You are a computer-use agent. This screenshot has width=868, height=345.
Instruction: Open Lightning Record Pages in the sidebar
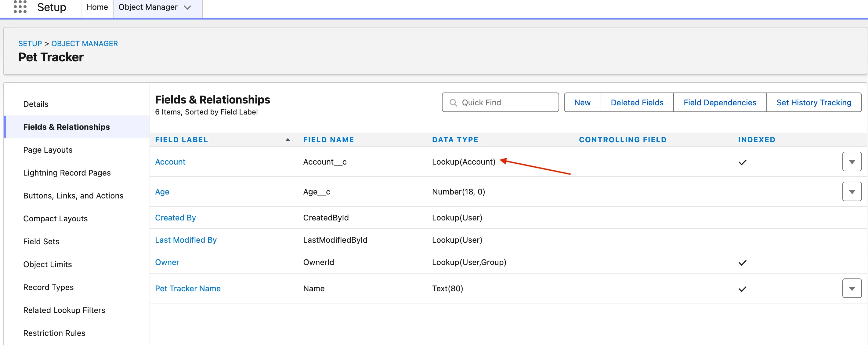click(67, 172)
